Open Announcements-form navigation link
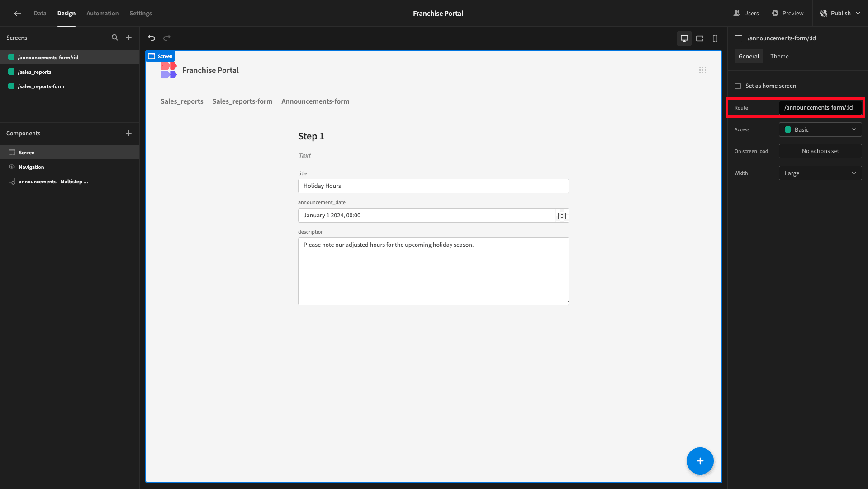Image resolution: width=868 pixels, height=489 pixels. tap(315, 101)
